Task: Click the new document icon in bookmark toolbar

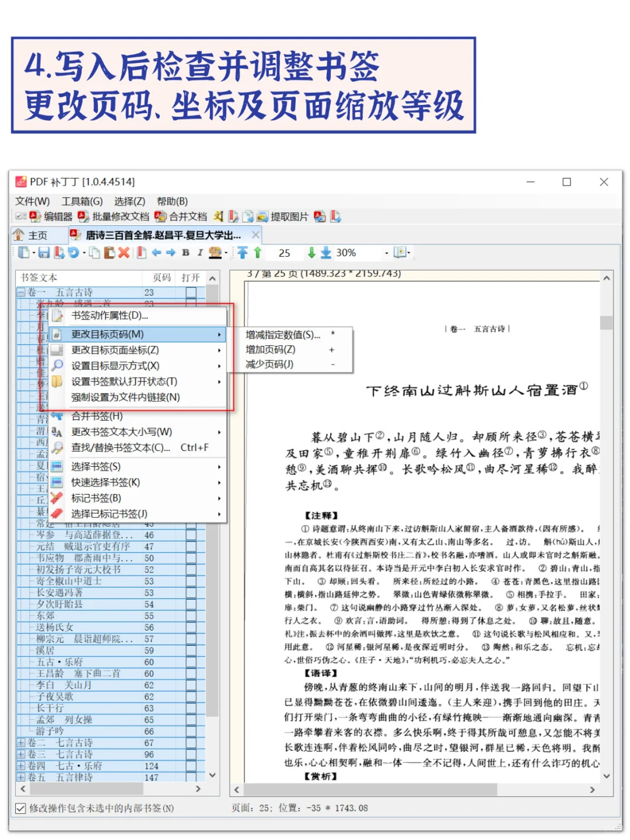Action: pyautogui.click(x=23, y=253)
